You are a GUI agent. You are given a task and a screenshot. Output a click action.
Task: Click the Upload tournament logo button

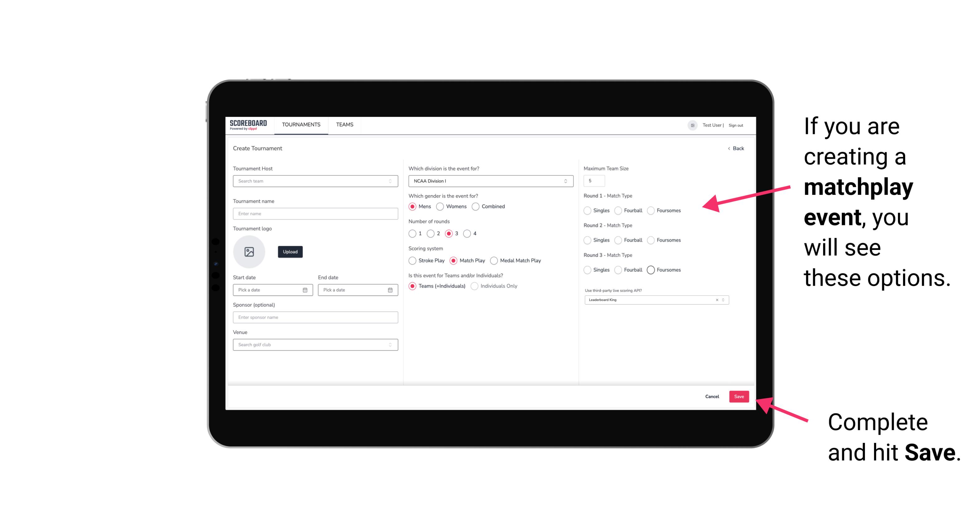coord(290,252)
